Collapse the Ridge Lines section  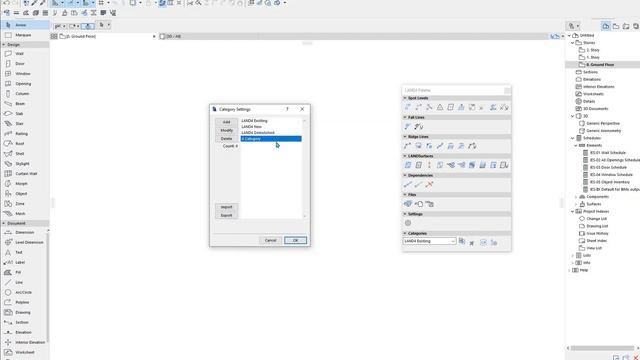[405, 137]
